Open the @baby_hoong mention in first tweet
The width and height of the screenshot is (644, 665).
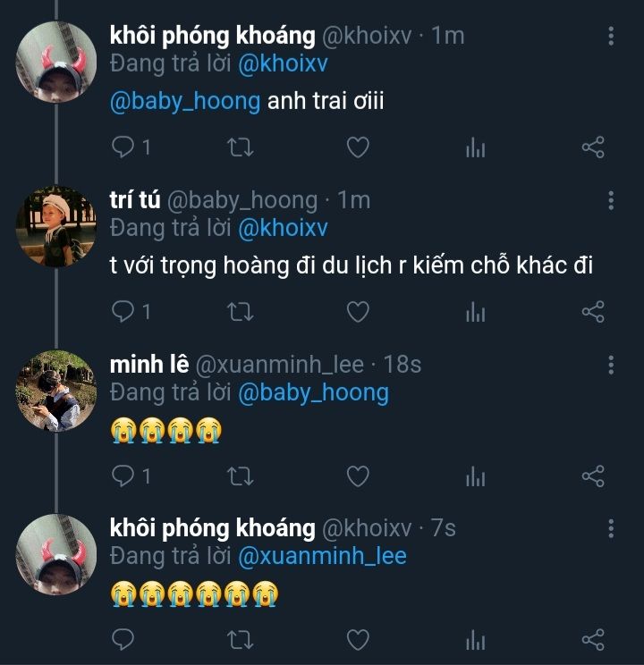(184, 101)
